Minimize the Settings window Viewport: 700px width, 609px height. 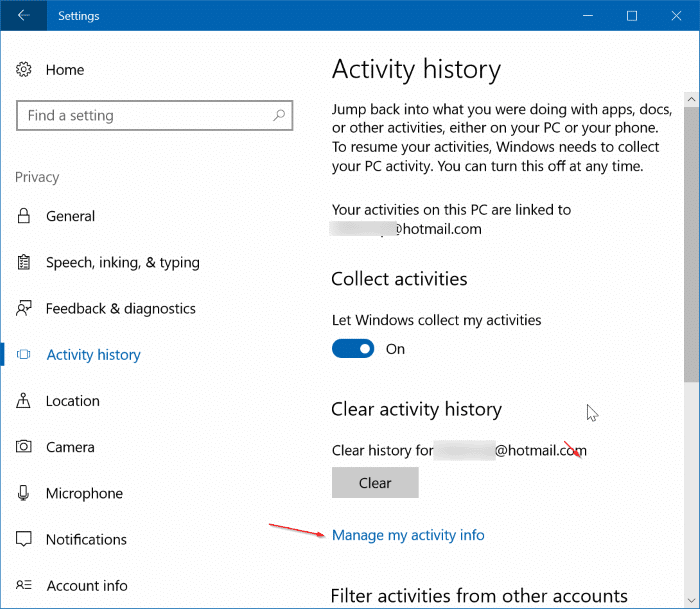(x=588, y=16)
